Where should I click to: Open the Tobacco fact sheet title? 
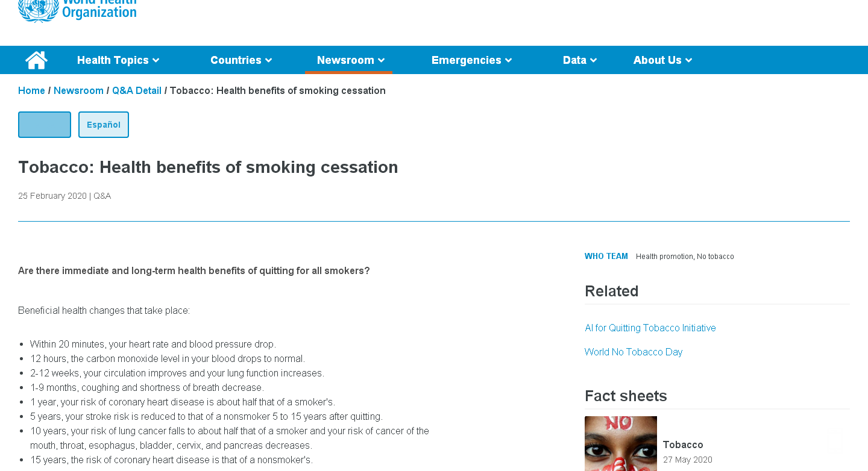(x=682, y=444)
